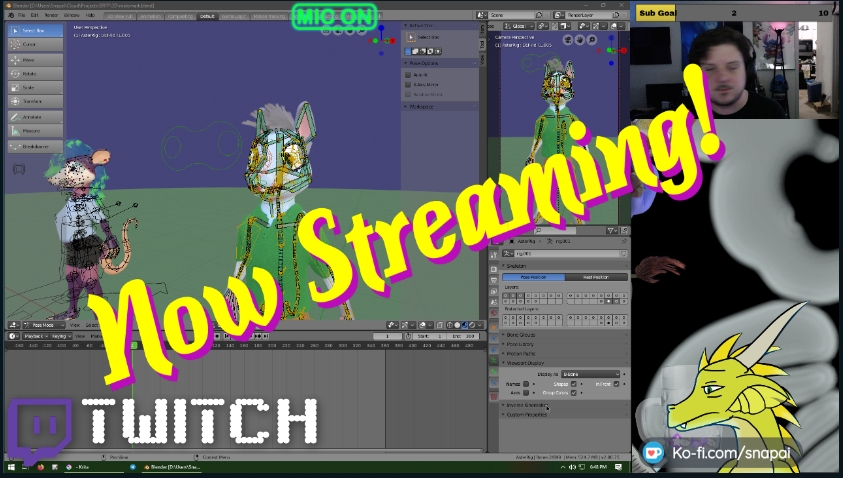The image size is (843, 478).
Task: Switch to Blender taskbar button
Action: 172,467
